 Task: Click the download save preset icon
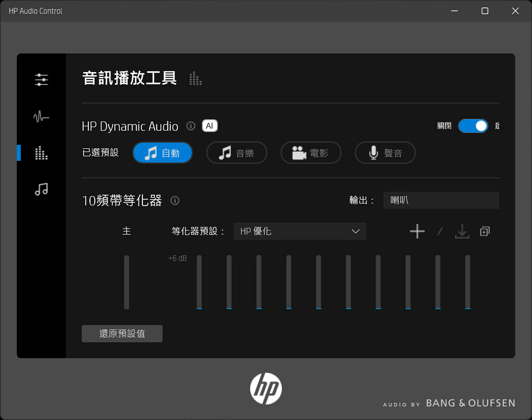tap(462, 231)
